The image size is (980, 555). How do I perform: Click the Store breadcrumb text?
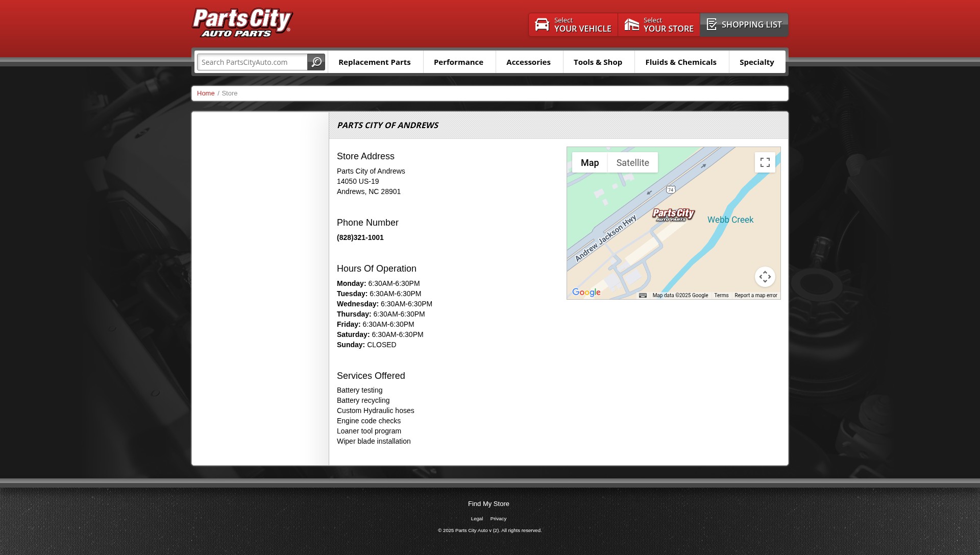(229, 93)
